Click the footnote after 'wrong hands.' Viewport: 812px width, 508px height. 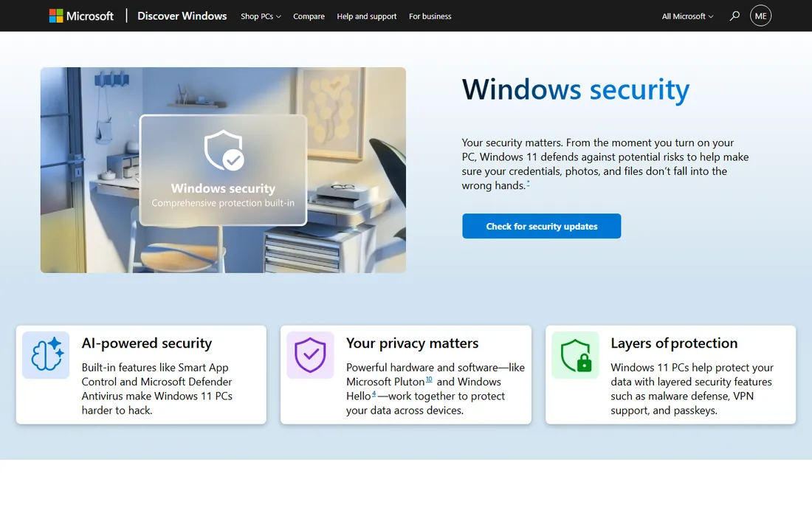(x=529, y=183)
